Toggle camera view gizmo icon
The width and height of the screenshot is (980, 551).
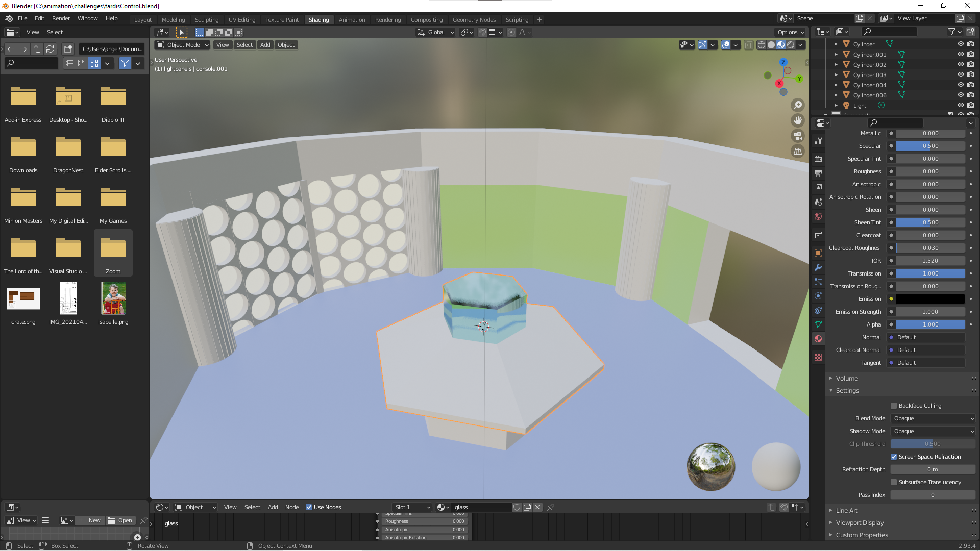pyautogui.click(x=797, y=136)
